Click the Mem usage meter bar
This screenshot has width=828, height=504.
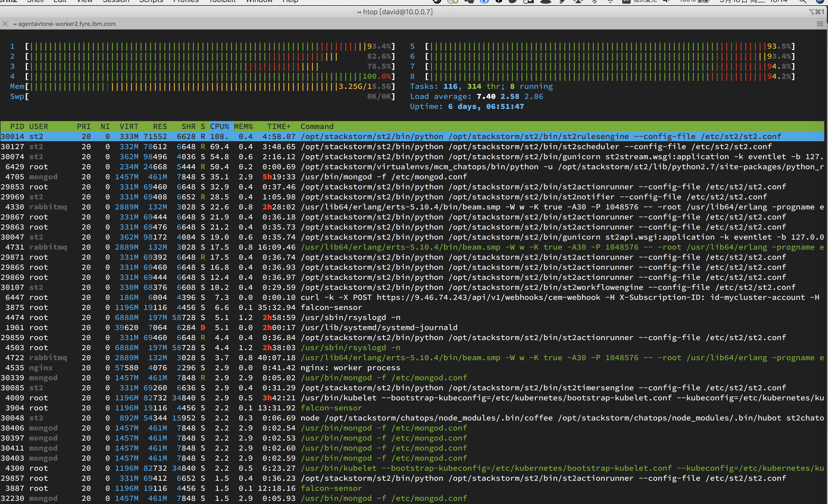202,86
